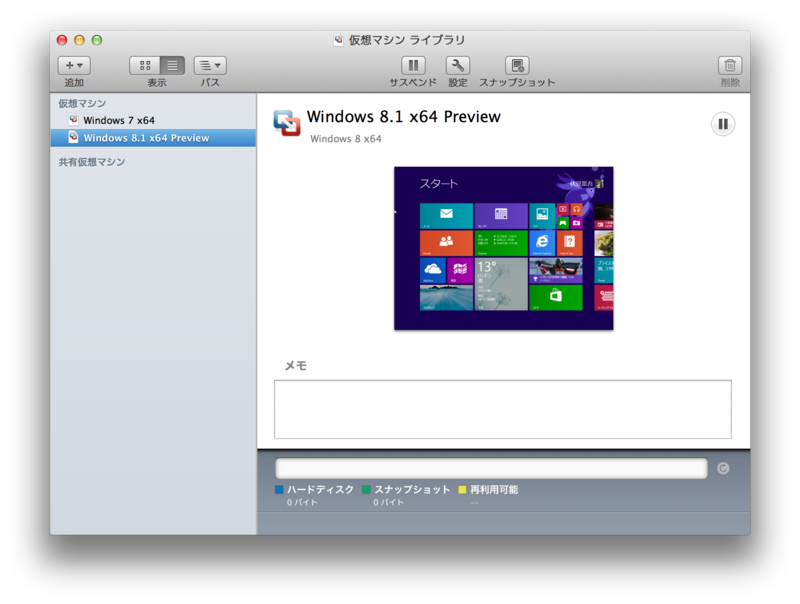Image resolution: width=800 pixels, height=604 pixels.
Task: Select Windows 7 x64 in the sidebar
Action: coord(153,120)
